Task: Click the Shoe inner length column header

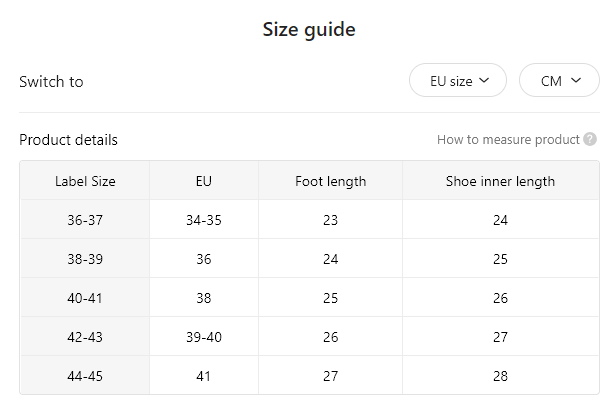Action: pyautogui.click(x=500, y=181)
